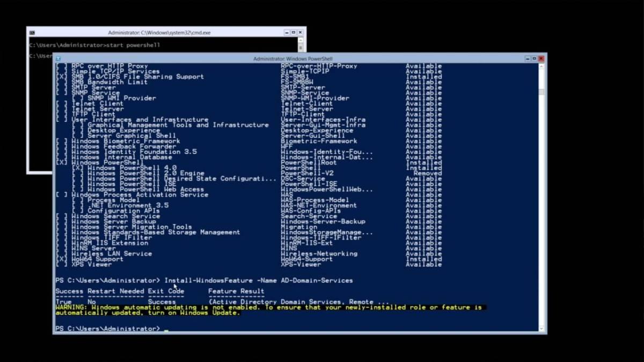Click the 'WFF' identifier
This screenshot has width=644, height=362.
click(287, 146)
